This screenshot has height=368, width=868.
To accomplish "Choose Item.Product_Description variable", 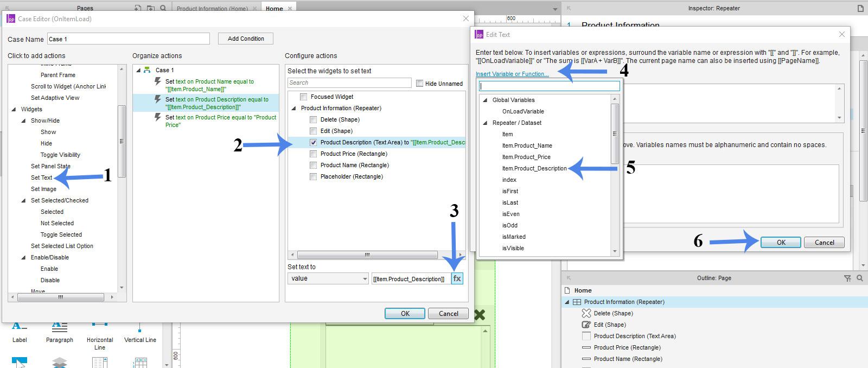I will pyautogui.click(x=534, y=168).
